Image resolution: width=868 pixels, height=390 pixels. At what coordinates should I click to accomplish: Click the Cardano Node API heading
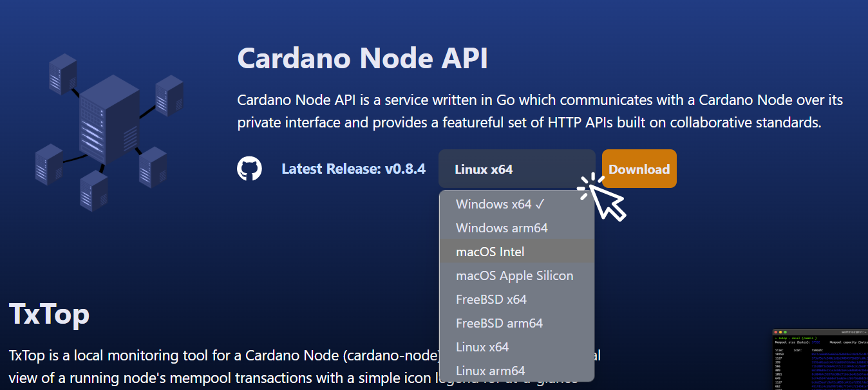pos(362,58)
